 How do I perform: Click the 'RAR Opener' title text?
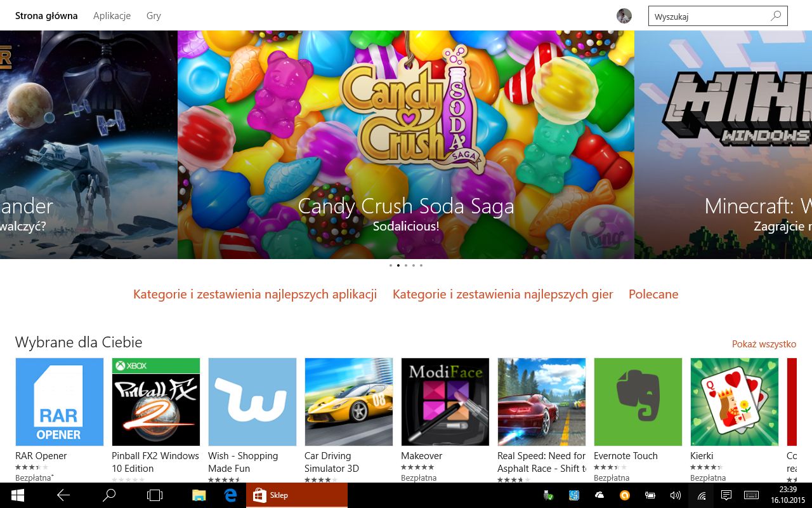[x=41, y=456]
